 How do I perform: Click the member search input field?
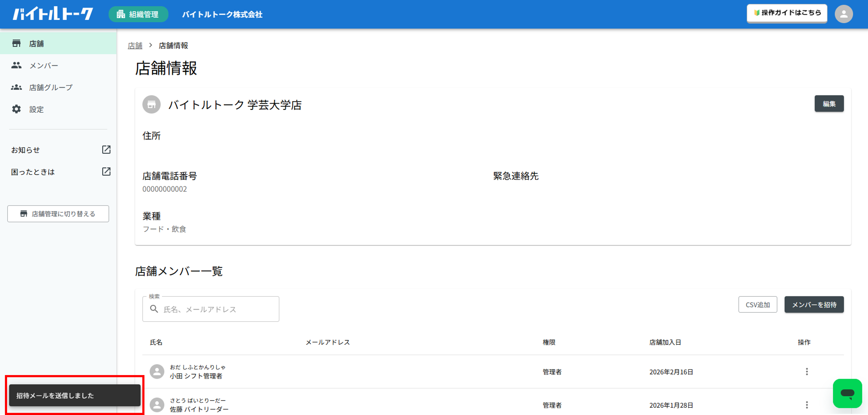point(211,309)
